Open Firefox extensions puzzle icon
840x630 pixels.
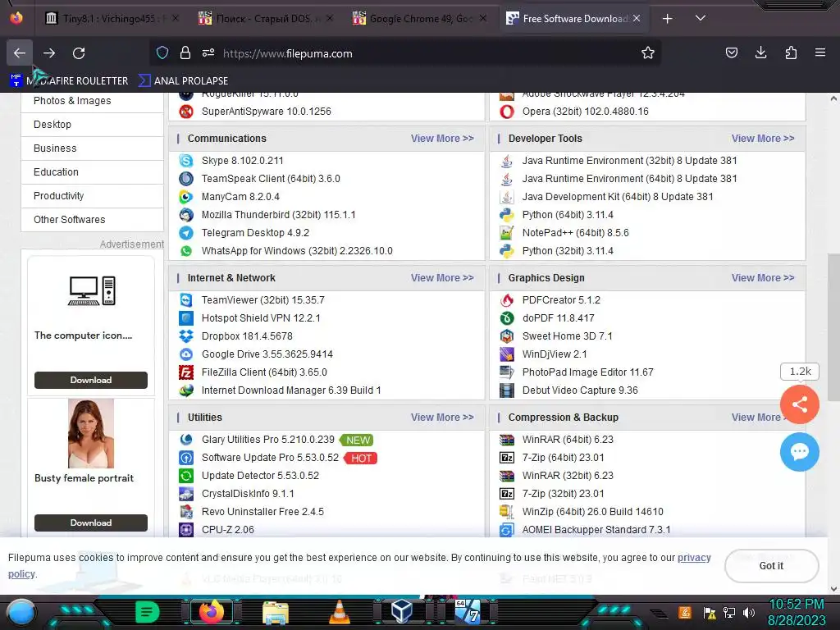tap(791, 52)
